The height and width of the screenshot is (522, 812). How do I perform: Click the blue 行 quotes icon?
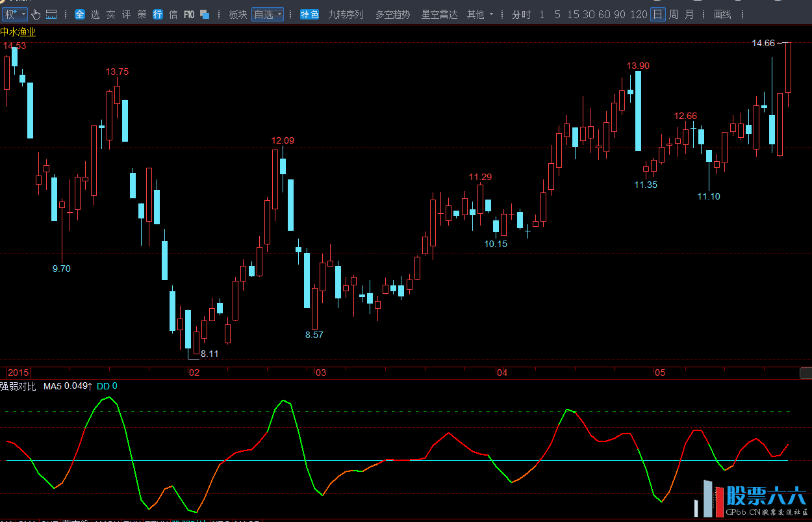[158, 14]
